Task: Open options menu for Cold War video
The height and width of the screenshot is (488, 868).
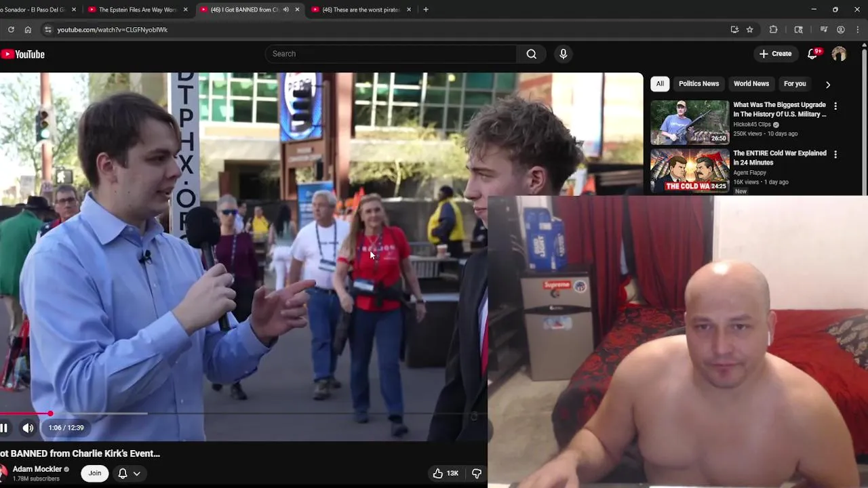Action: [835, 155]
